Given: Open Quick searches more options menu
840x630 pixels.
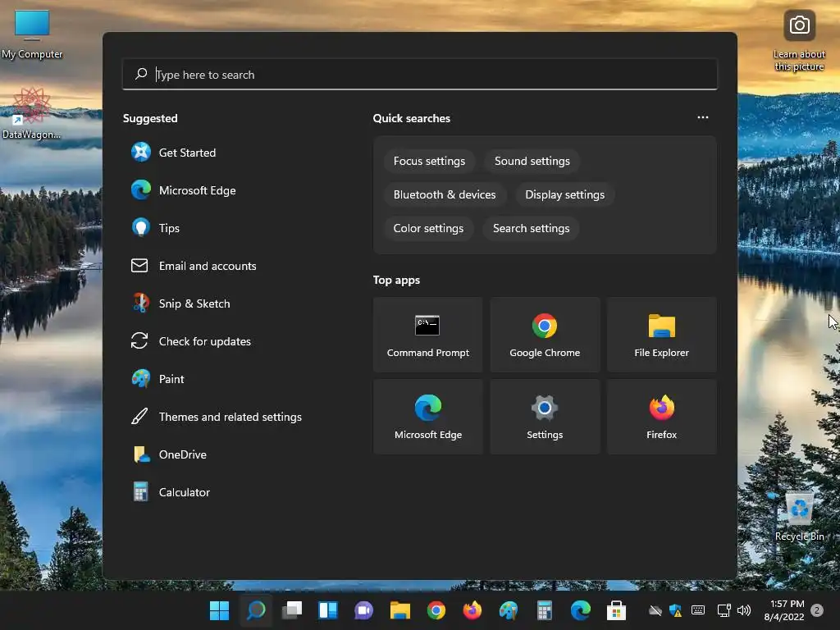Looking at the screenshot, I should pos(702,117).
